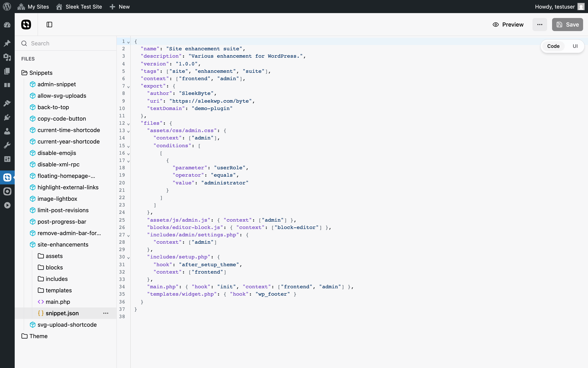
Task: Expand the assets folder
Action: [50, 256]
